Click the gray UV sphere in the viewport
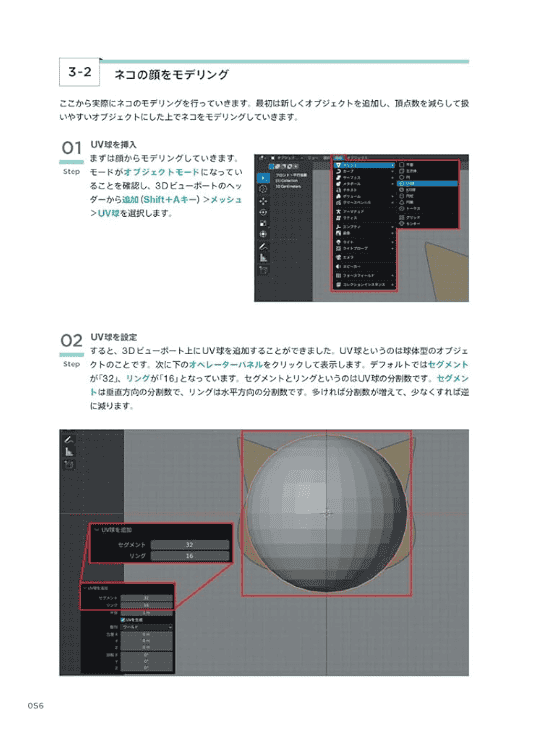Screen dimensions: 534x738 (327, 513)
